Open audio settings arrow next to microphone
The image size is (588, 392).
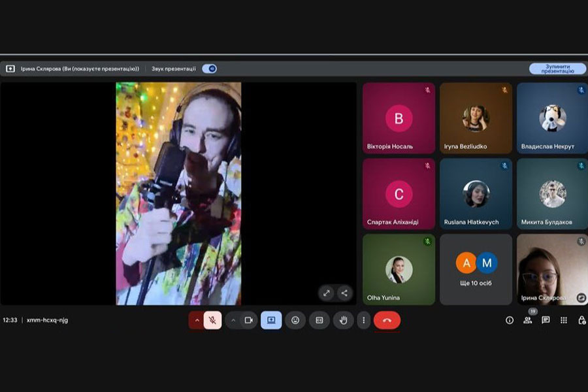click(x=197, y=320)
